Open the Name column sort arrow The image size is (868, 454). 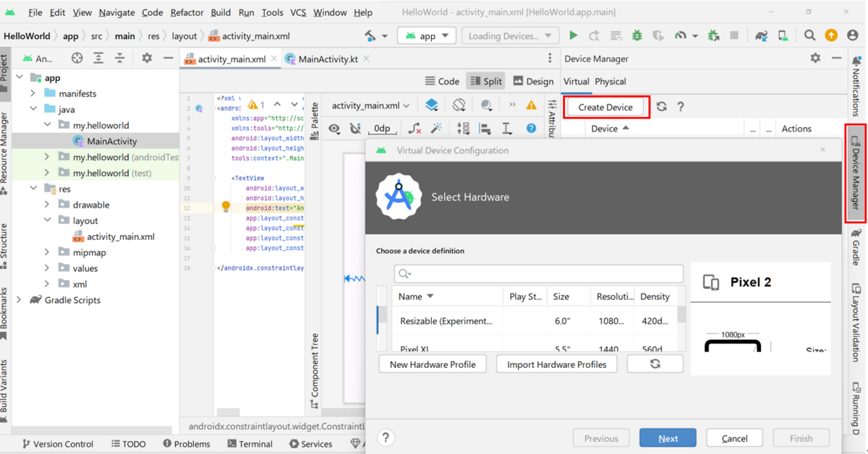(x=430, y=296)
